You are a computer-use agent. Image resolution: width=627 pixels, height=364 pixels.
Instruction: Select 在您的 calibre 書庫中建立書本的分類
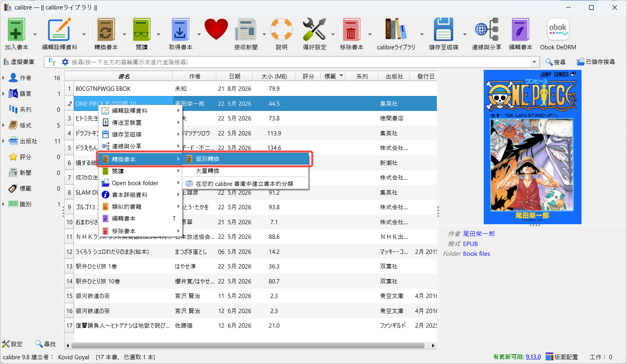pos(246,184)
